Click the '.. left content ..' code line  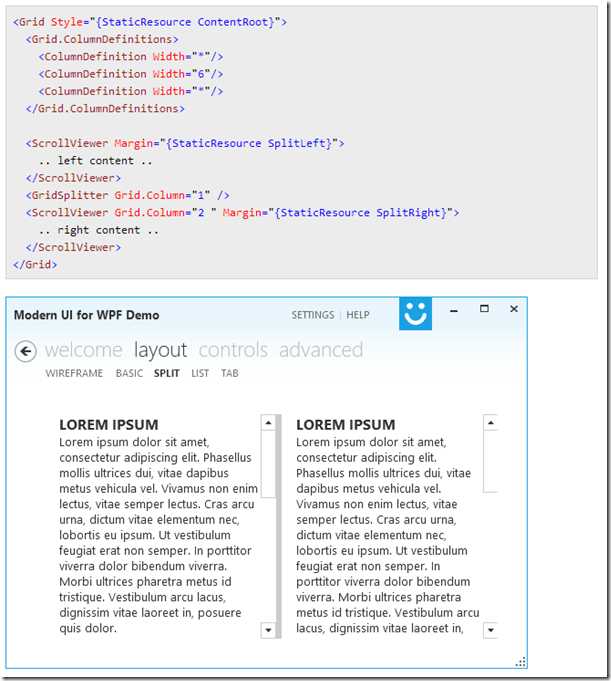point(96,161)
